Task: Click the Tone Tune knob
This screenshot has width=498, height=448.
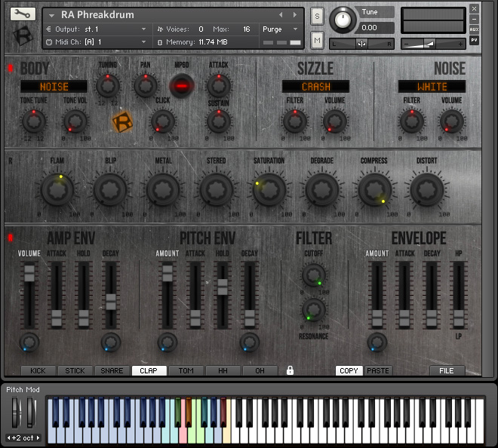Action: [x=33, y=121]
